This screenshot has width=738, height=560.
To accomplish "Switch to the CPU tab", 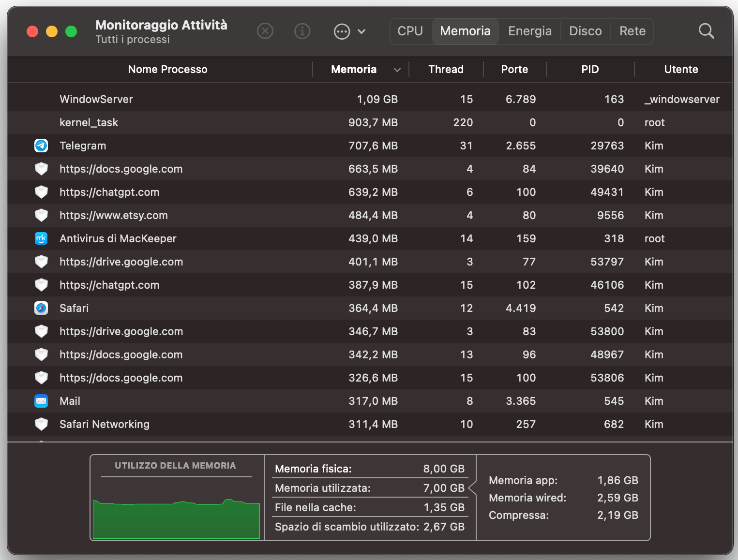I will (x=410, y=30).
